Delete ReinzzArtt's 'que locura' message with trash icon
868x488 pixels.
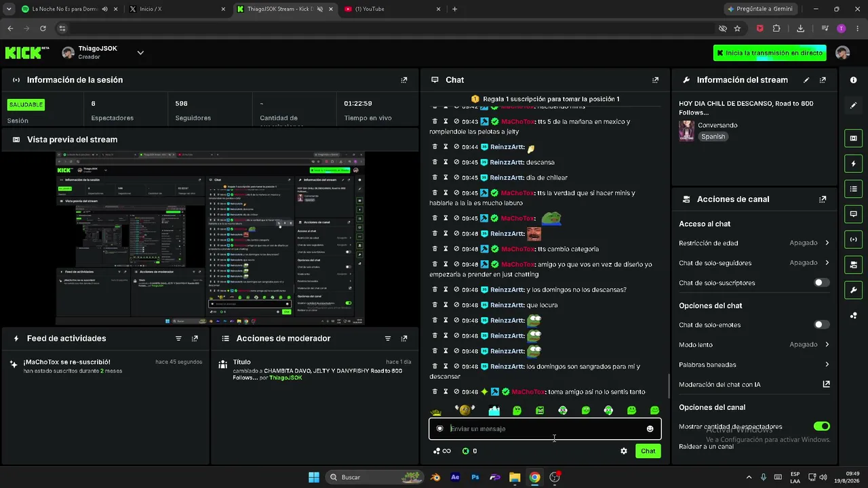435,305
